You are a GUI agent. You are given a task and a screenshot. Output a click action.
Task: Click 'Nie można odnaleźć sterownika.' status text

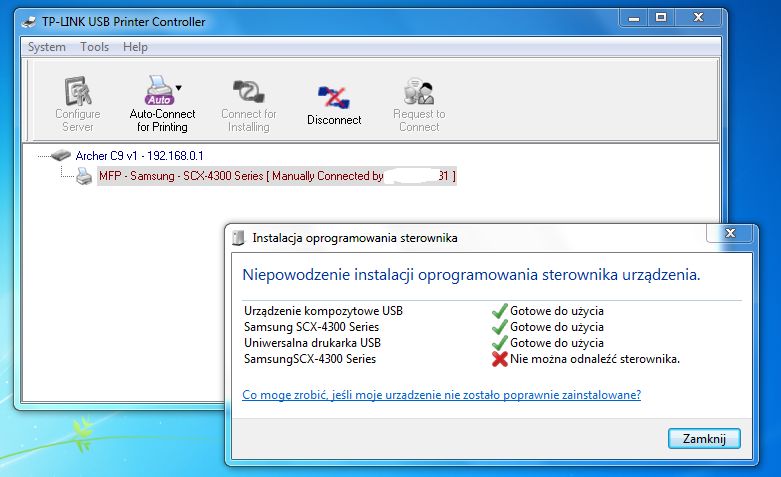point(595,359)
